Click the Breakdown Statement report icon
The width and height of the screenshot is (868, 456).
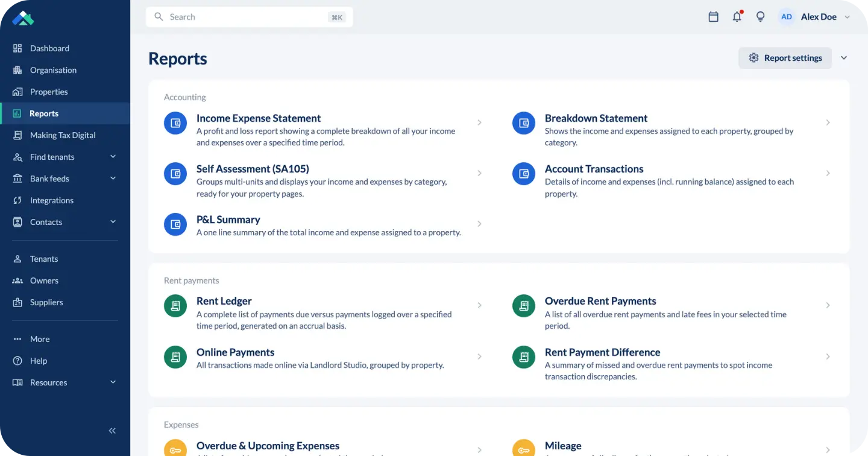(x=524, y=123)
